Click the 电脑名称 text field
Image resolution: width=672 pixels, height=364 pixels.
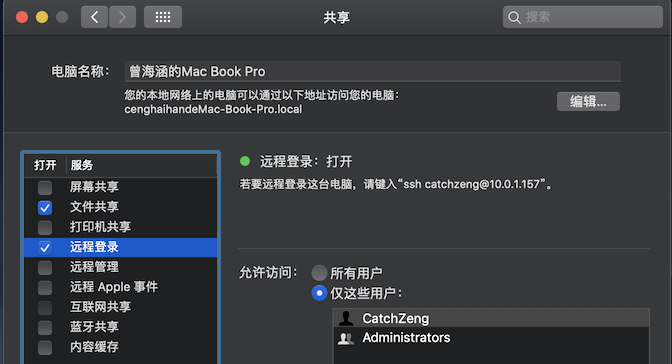click(372, 71)
